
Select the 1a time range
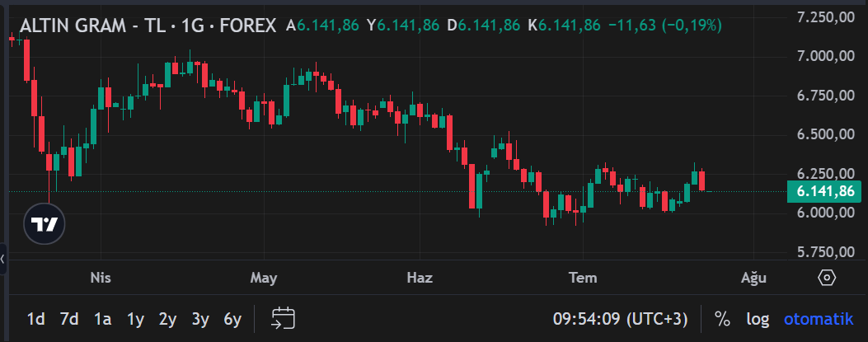102,319
